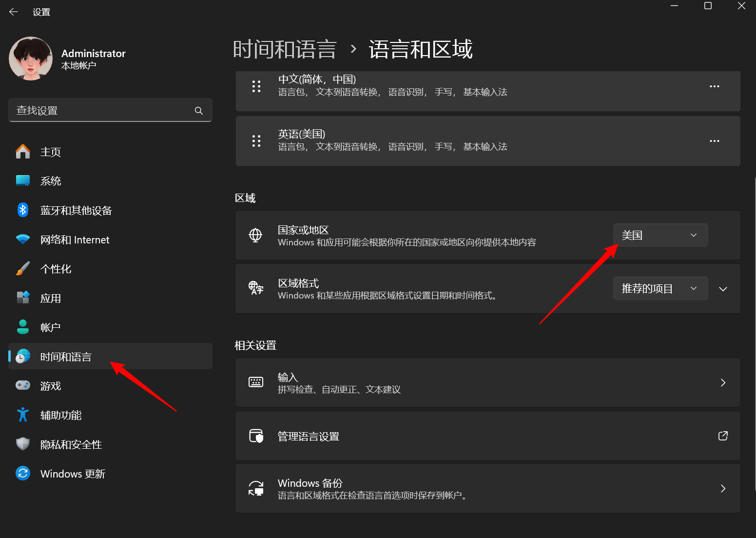756x538 pixels.
Task: Open the Windows 备份 title text
Action: (x=310, y=483)
